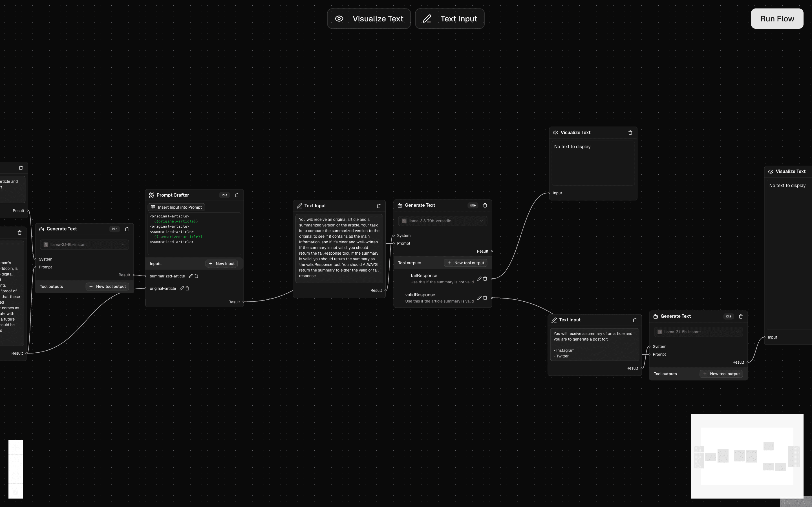Edit the failResponse tool output

click(x=479, y=279)
